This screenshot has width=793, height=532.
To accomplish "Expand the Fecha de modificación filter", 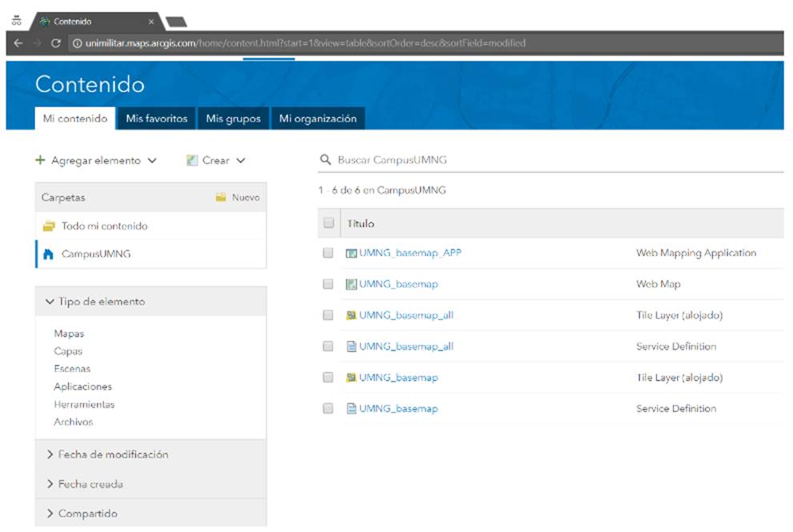I will point(107,454).
